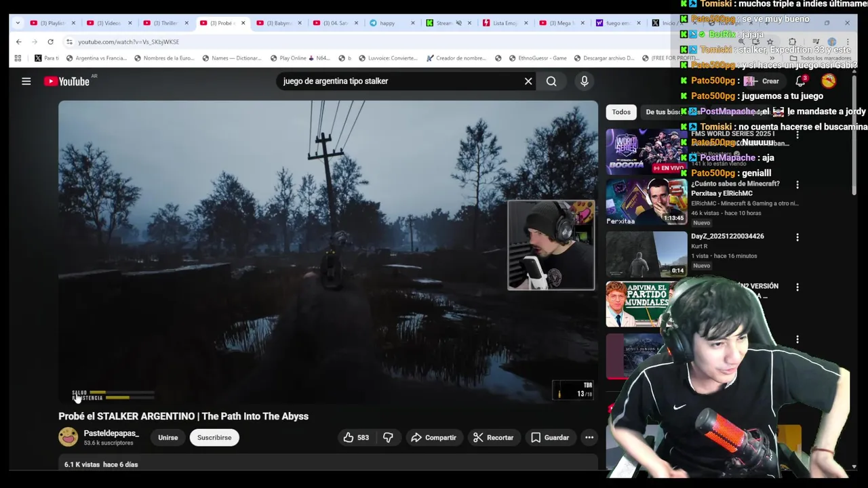The image size is (868, 488).
Task: Open Names — Dictionar bookmark
Action: click(x=231, y=58)
